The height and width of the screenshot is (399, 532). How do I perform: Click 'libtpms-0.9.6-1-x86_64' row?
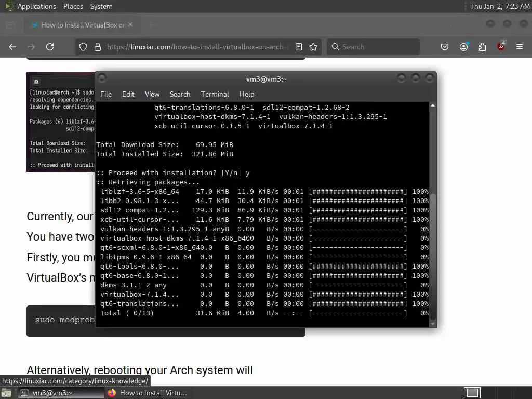point(264,257)
